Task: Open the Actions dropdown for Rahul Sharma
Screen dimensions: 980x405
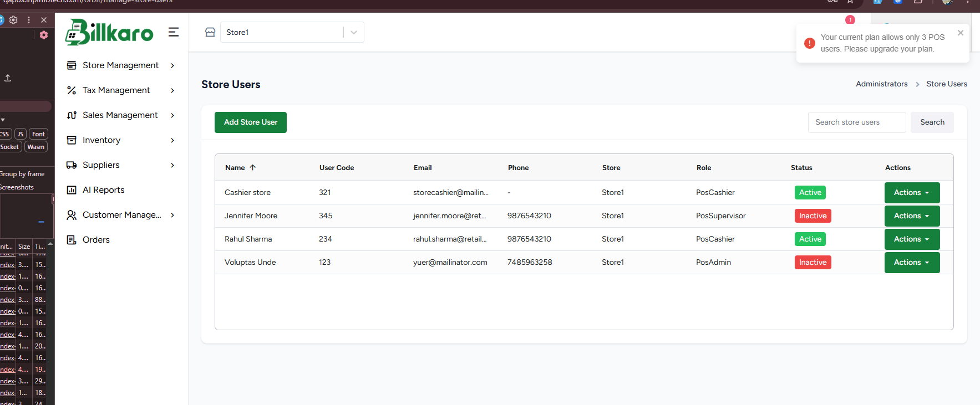Action: [912, 239]
